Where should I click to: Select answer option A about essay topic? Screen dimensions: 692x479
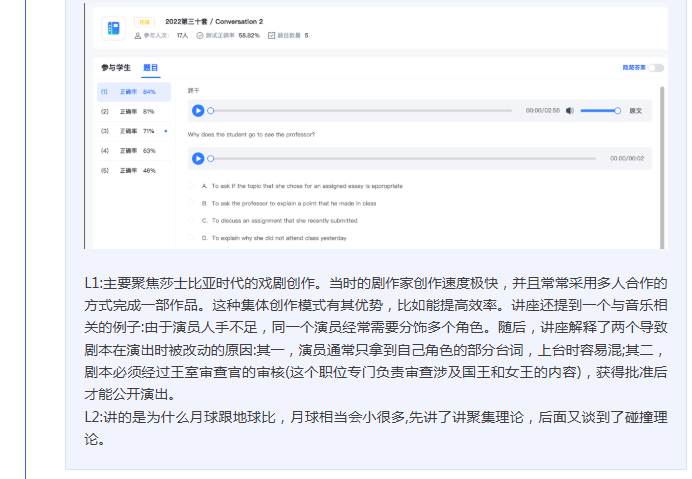point(191,186)
